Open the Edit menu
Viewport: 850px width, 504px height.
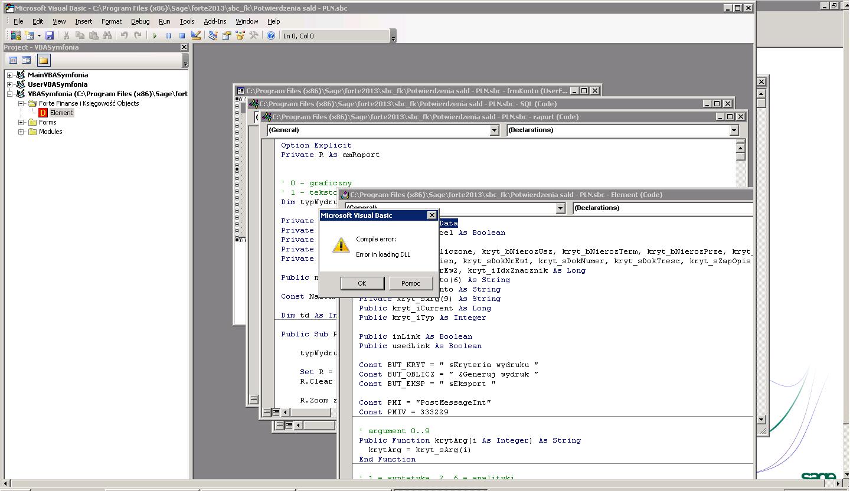tap(38, 21)
